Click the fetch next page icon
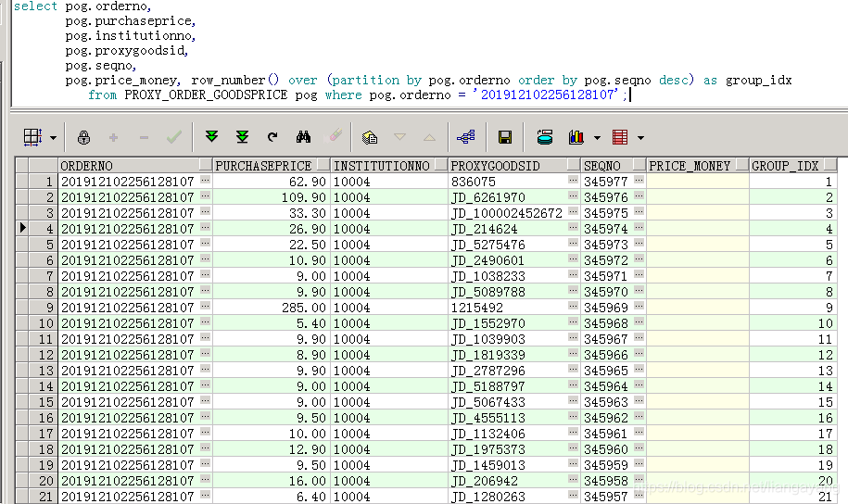Viewport: 848px width, 504px height. coord(211,137)
